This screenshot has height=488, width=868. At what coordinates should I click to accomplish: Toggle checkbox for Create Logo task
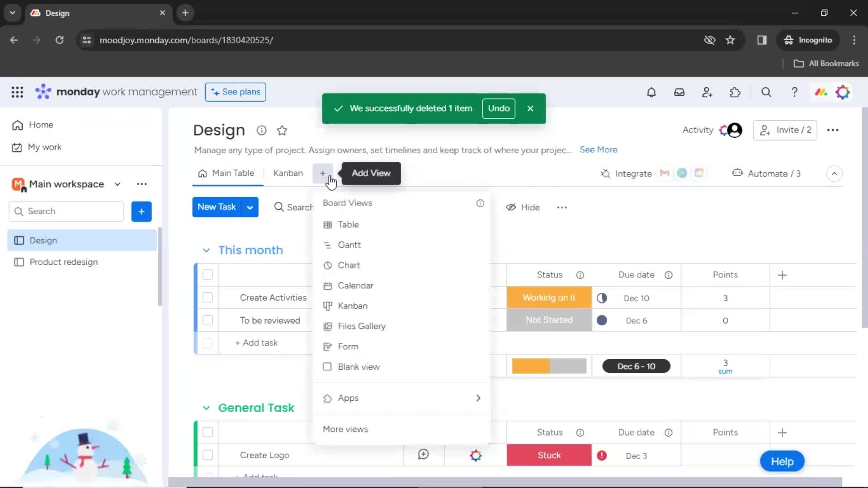point(208,455)
